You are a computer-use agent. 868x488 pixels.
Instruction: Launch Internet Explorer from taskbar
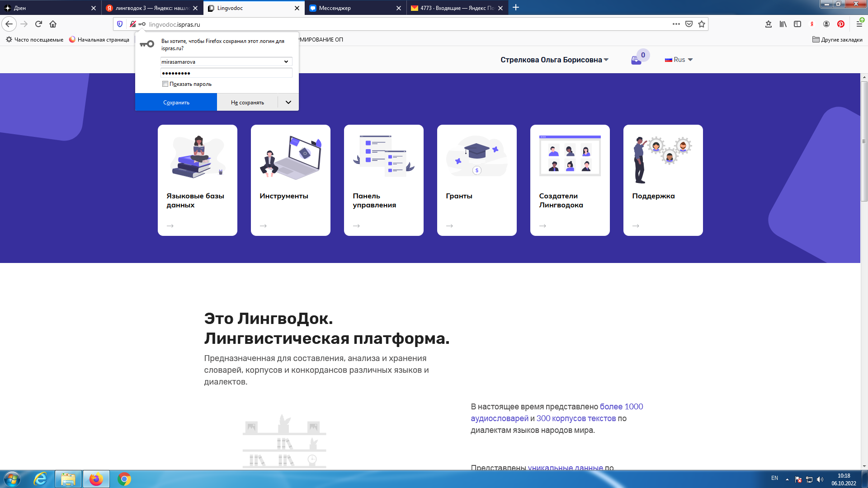pyautogui.click(x=41, y=479)
